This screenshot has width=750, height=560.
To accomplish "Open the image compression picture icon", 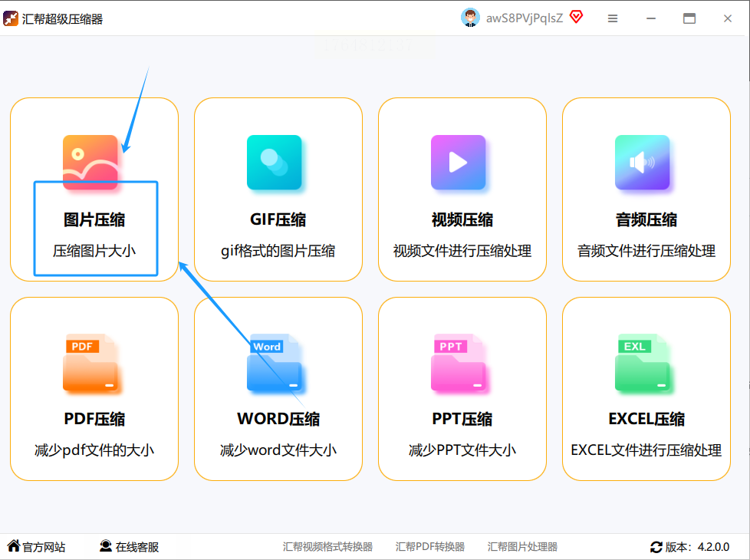I will 90,163.
